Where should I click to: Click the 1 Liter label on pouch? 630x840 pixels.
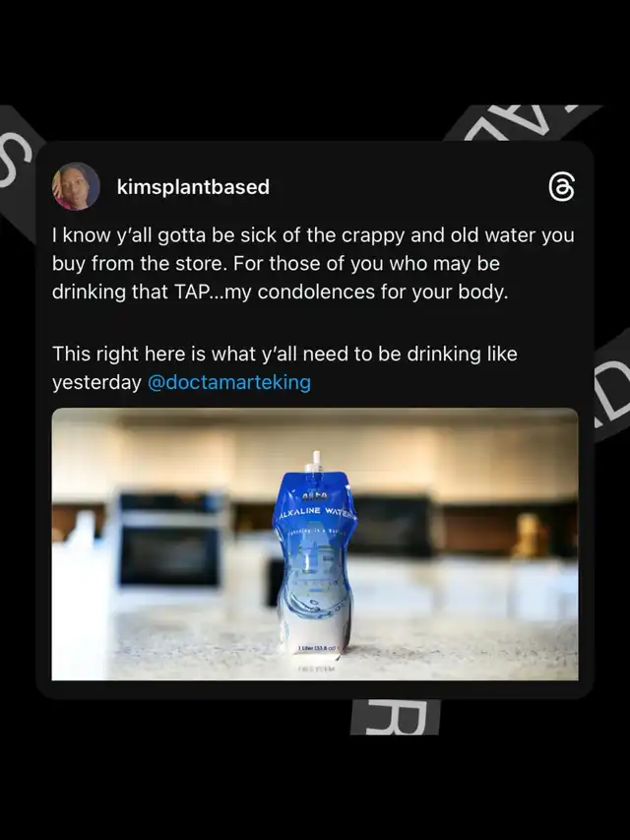coord(317,649)
